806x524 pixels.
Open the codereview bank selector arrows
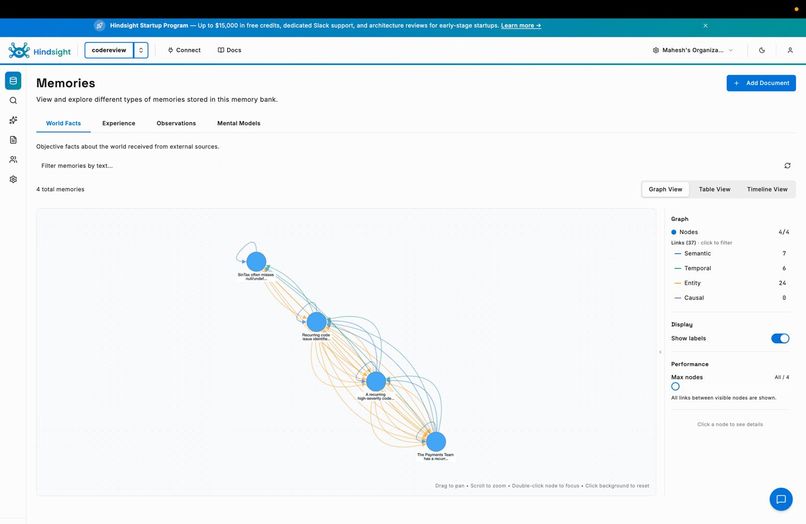point(141,50)
